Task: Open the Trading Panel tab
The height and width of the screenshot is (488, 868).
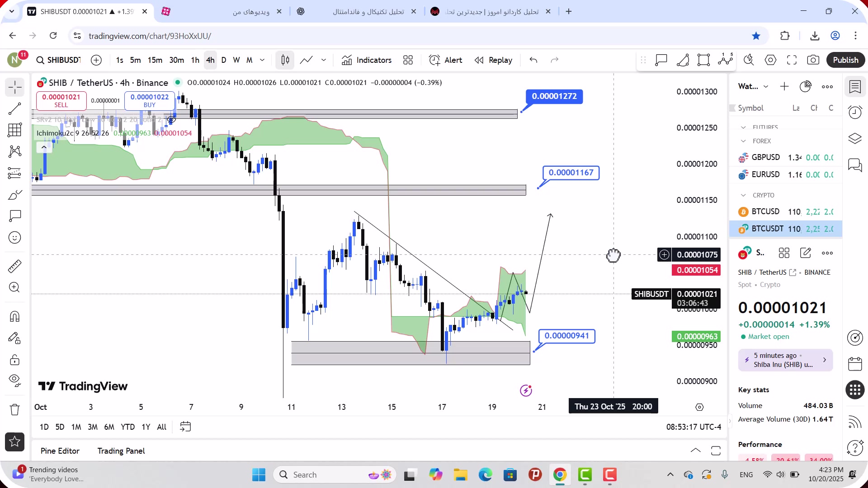Action: [121, 451]
